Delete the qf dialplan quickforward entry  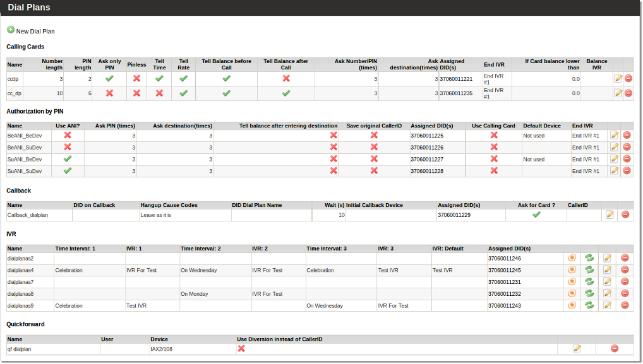(x=614, y=348)
